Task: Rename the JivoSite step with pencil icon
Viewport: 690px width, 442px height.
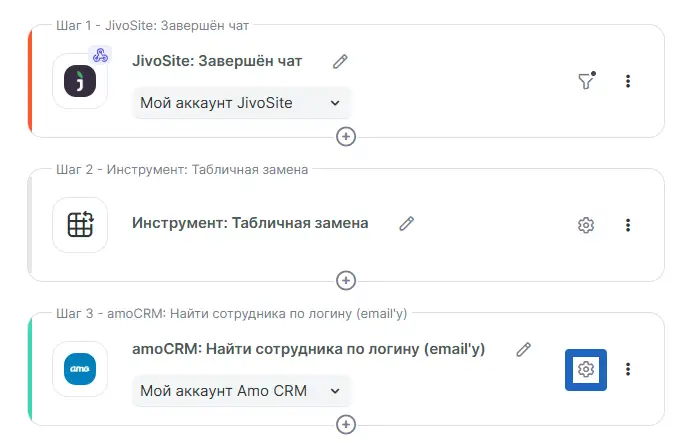Action: (x=340, y=61)
